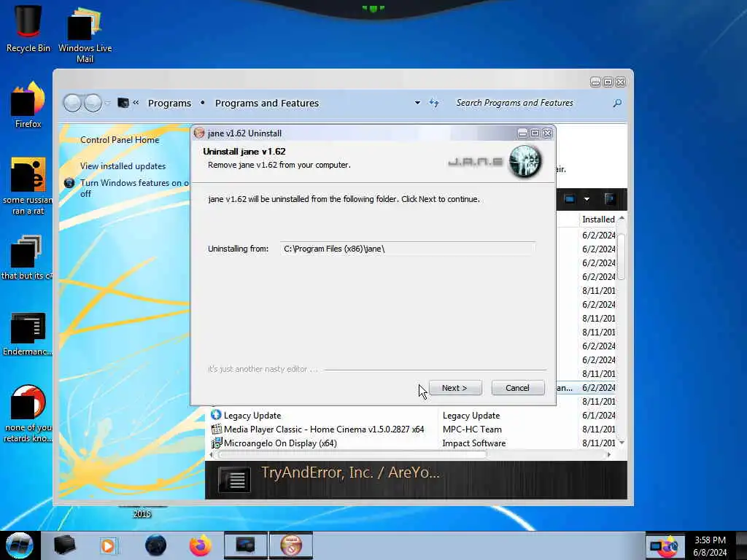The width and height of the screenshot is (747, 560).
Task: Open Control Panel Home link
Action: [120, 139]
